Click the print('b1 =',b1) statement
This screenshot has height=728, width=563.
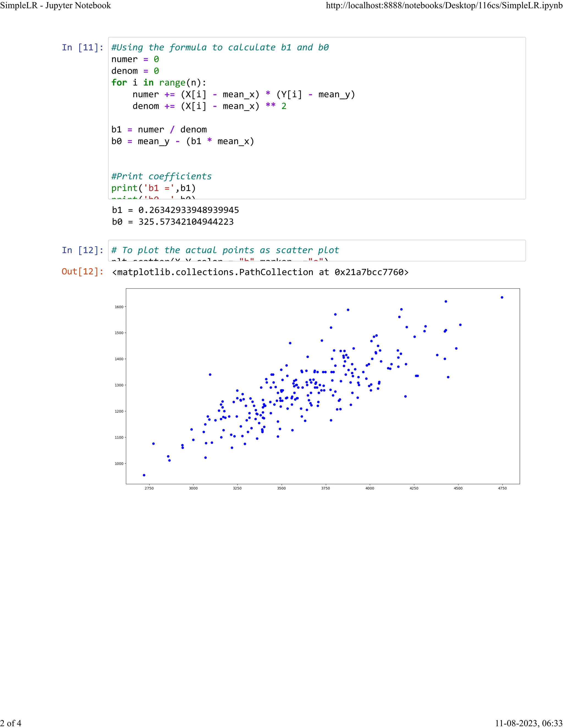pos(153,188)
